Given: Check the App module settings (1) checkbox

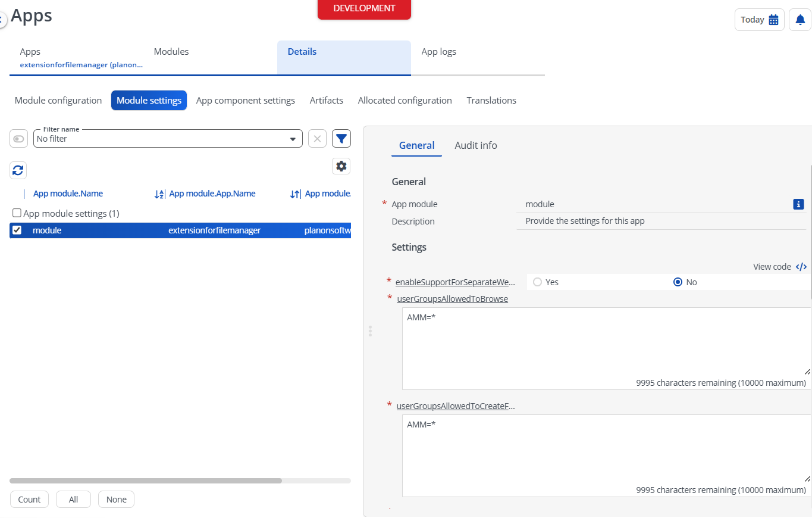Looking at the screenshot, I should 17,213.
